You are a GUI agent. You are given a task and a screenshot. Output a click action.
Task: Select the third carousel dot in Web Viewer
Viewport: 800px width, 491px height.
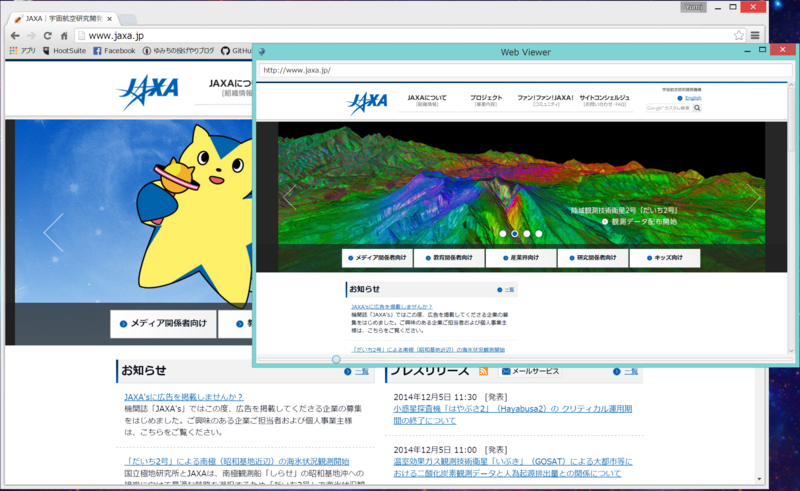[x=527, y=234]
